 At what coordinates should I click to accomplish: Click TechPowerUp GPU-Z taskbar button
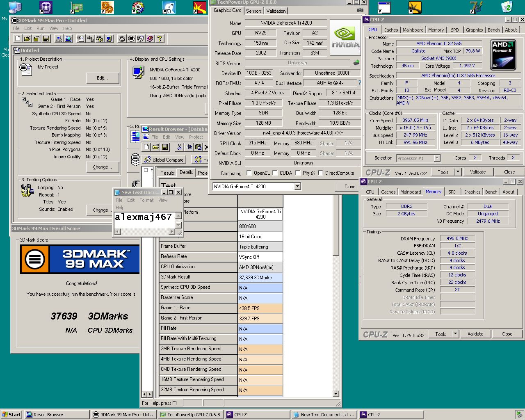pos(189,415)
